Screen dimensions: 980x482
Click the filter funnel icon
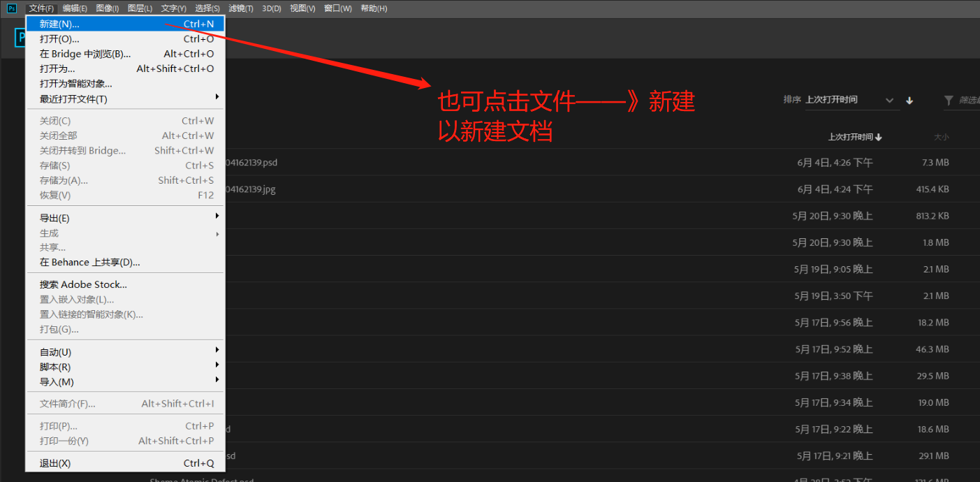coord(949,101)
